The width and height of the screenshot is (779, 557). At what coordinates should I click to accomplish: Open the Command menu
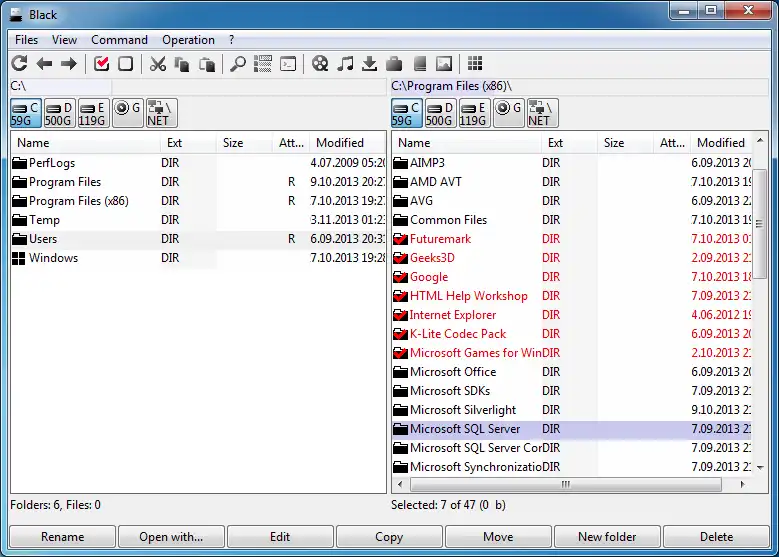pos(119,40)
